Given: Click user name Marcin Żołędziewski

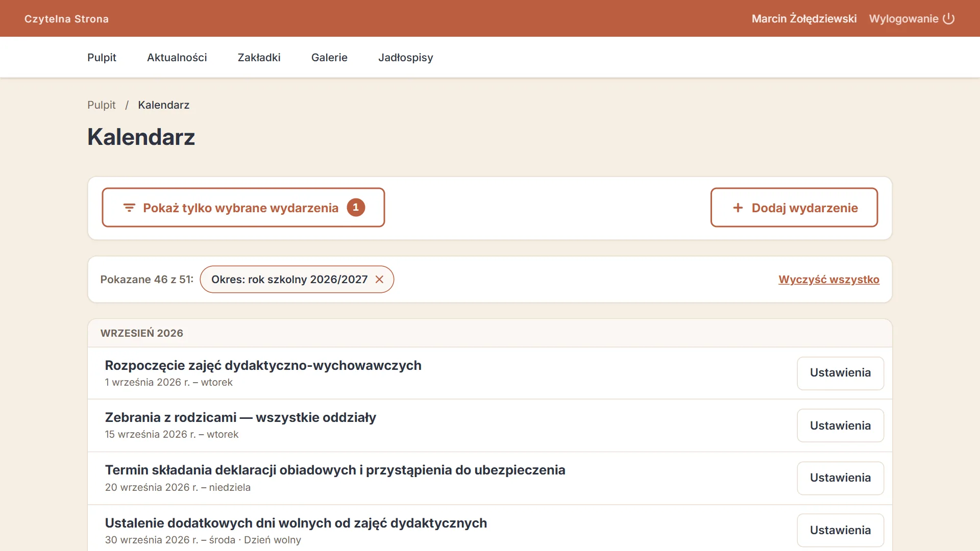Looking at the screenshot, I should pos(804,19).
